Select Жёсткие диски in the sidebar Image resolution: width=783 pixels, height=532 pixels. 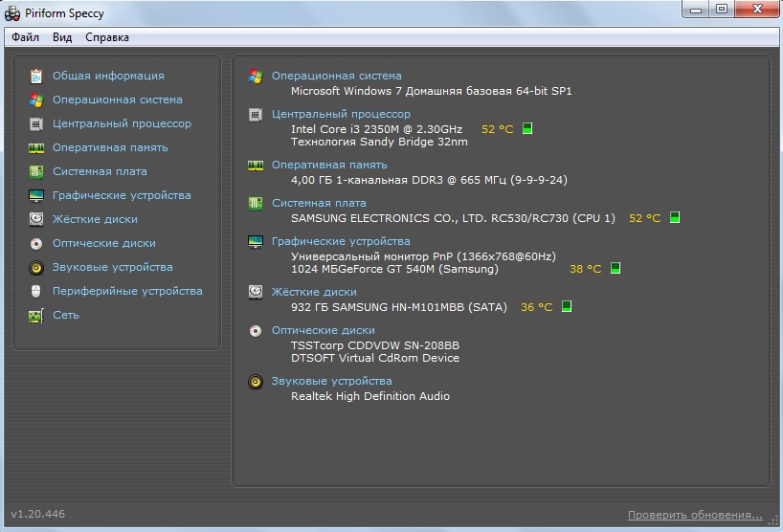(x=95, y=219)
